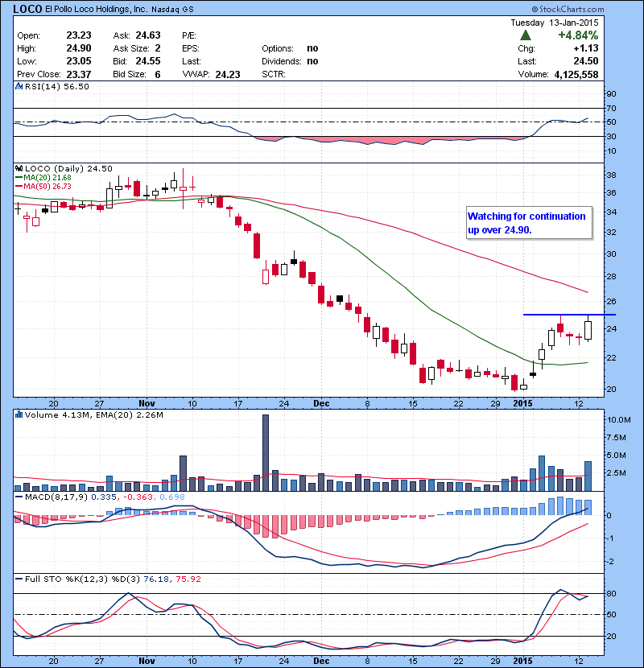644x668 pixels.
Task: Click the LOCO ticker symbol in header
Action: [x=27, y=9]
